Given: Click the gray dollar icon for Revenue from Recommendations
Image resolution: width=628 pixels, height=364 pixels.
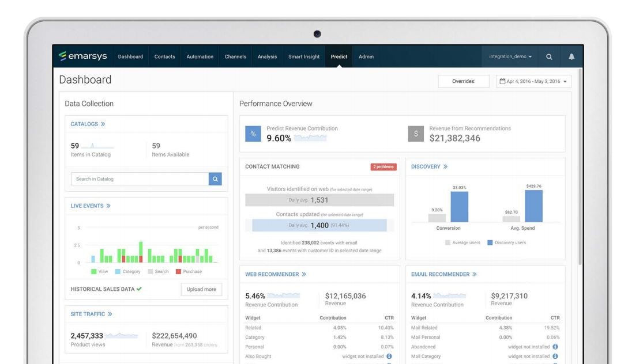Looking at the screenshot, I should coord(416,134).
